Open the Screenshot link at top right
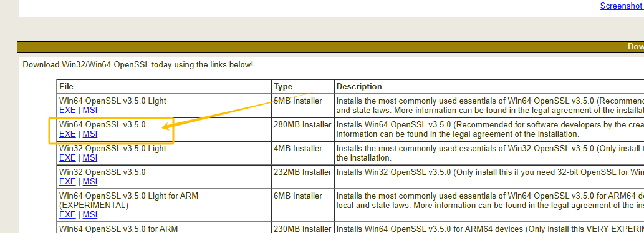This screenshot has height=233, width=644. click(x=622, y=6)
